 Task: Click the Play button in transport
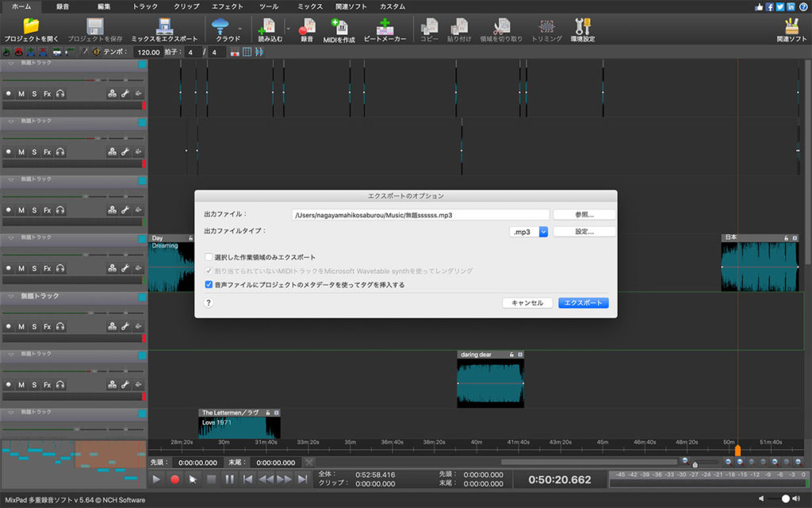click(156, 479)
